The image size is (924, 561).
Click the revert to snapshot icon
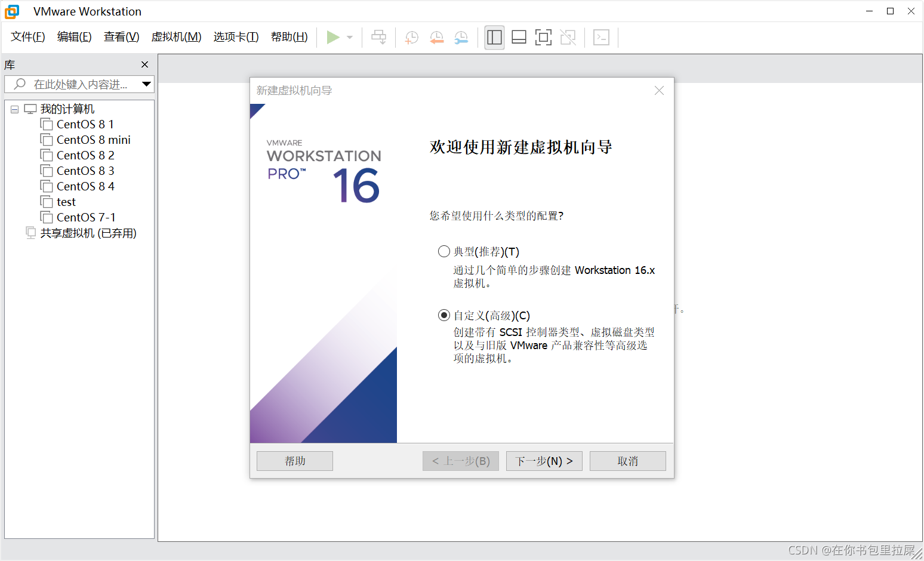[436, 37]
